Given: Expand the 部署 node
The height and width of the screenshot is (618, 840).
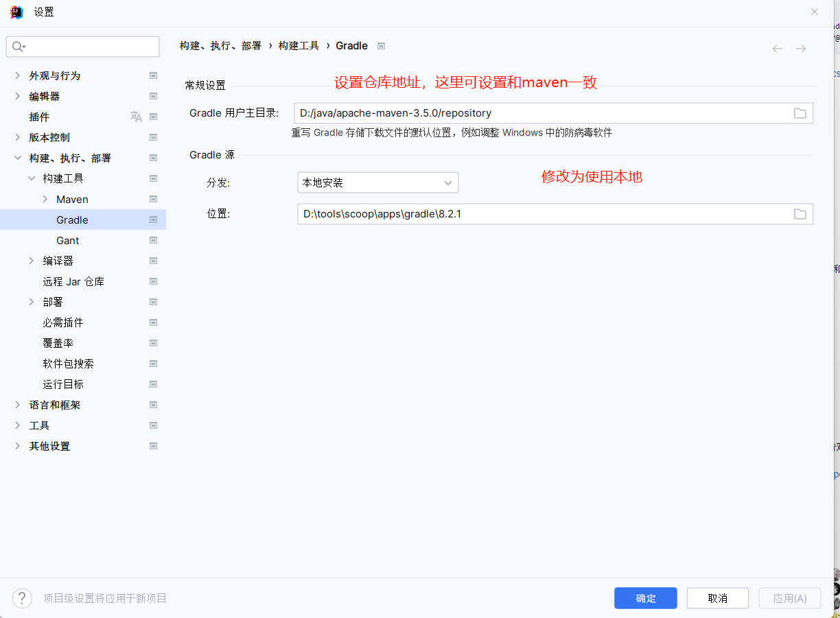Looking at the screenshot, I should (x=32, y=302).
